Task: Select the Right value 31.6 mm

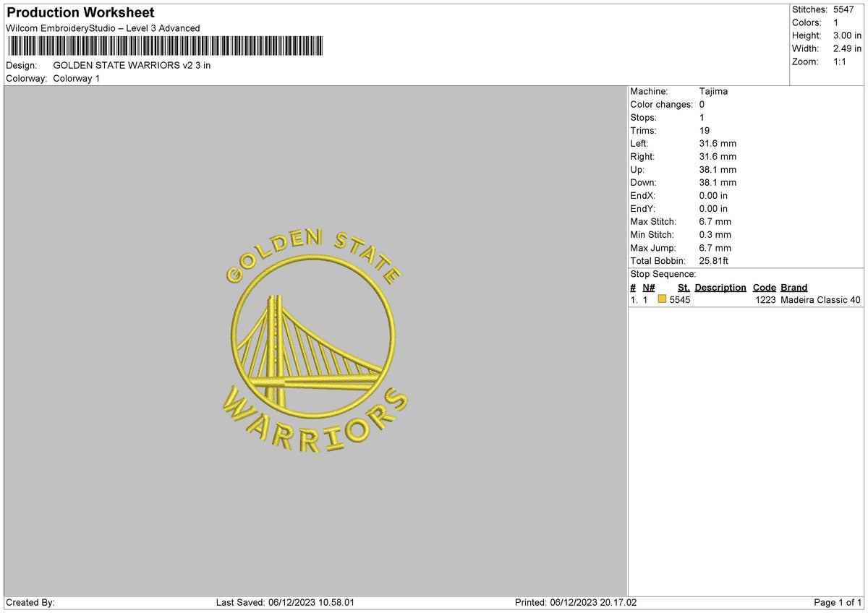Action: 718,156
